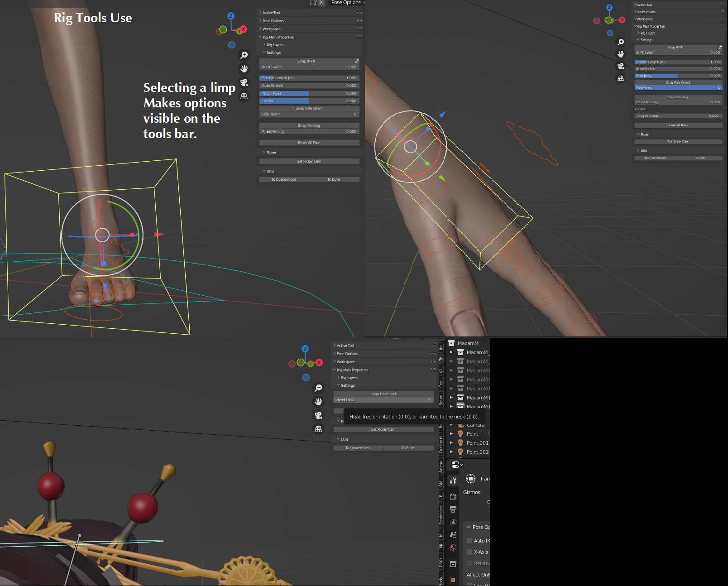Open the Render properties tab

453,496
